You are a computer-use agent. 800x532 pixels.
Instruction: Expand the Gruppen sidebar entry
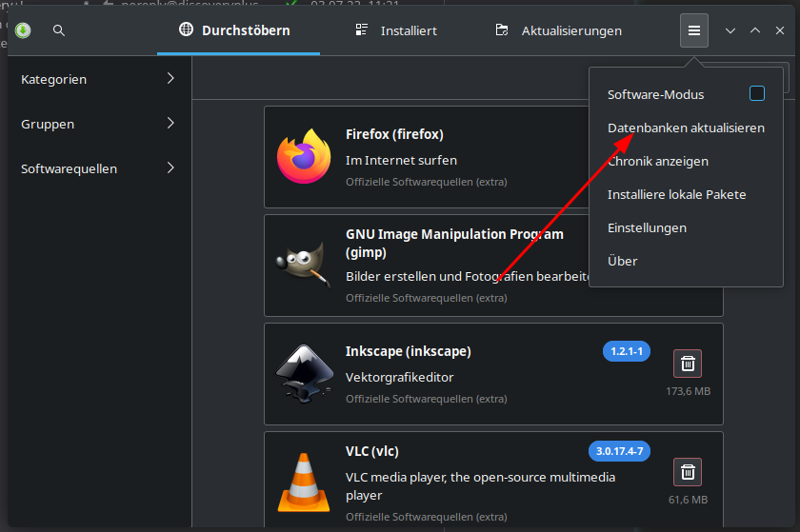tap(98, 124)
